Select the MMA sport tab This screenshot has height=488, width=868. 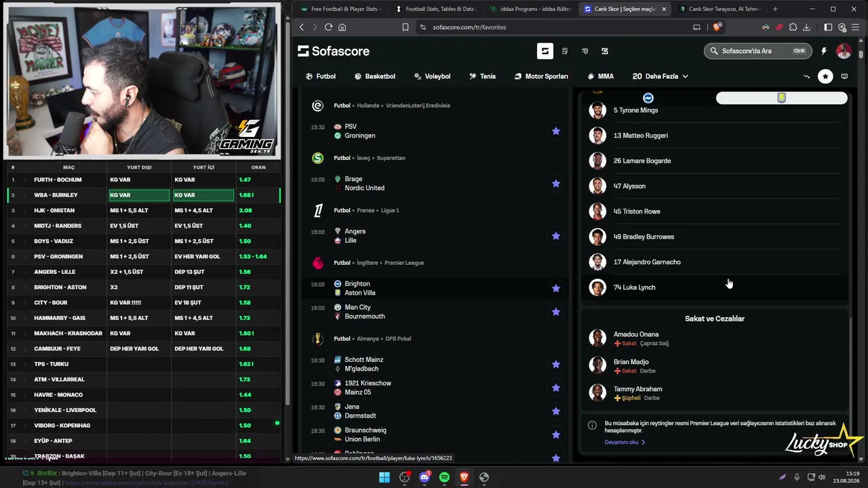coord(600,77)
